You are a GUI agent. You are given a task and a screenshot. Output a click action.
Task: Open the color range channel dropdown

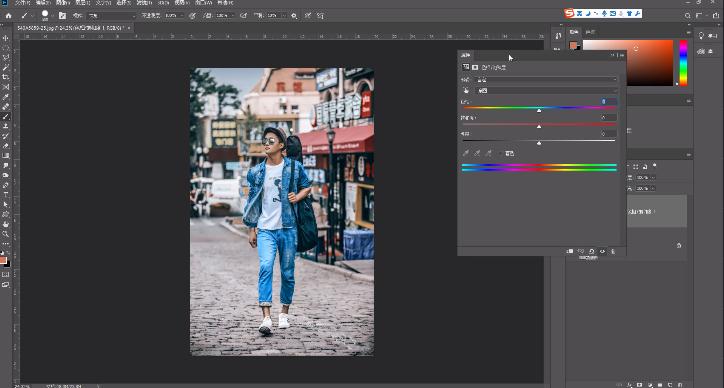546,91
